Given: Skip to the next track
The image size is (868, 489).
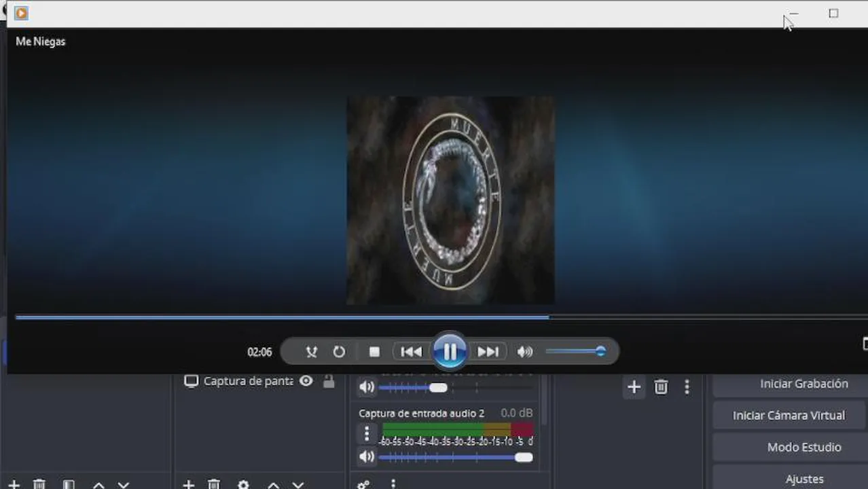Looking at the screenshot, I should coord(488,351).
